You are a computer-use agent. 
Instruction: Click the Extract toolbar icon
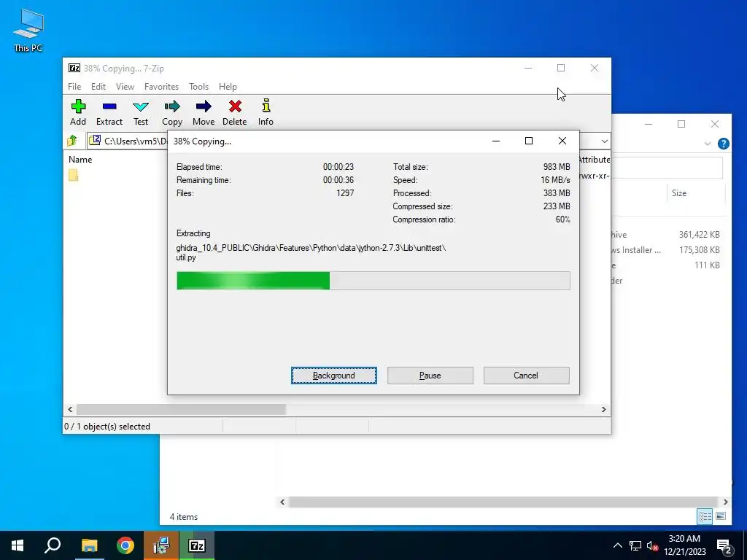109,112
